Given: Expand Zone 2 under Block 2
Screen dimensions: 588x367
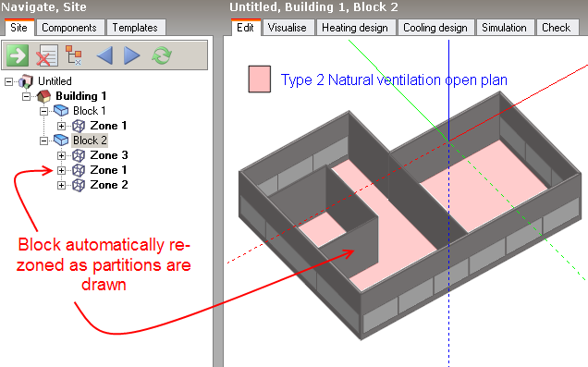Looking at the screenshot, I should [62, 185].
